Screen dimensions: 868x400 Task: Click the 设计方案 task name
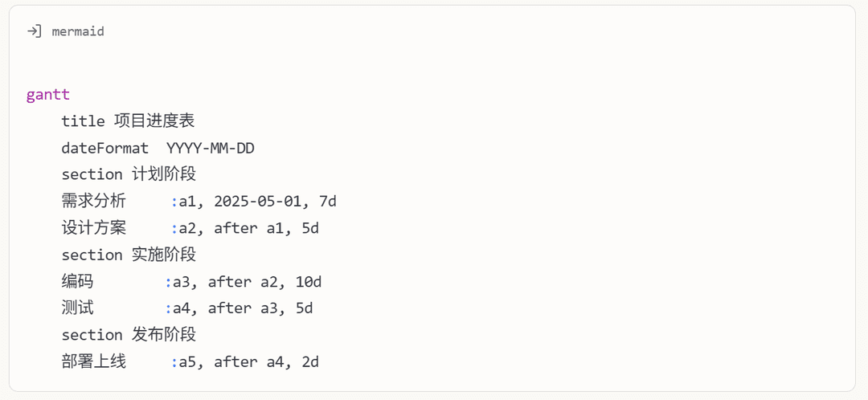94,227
